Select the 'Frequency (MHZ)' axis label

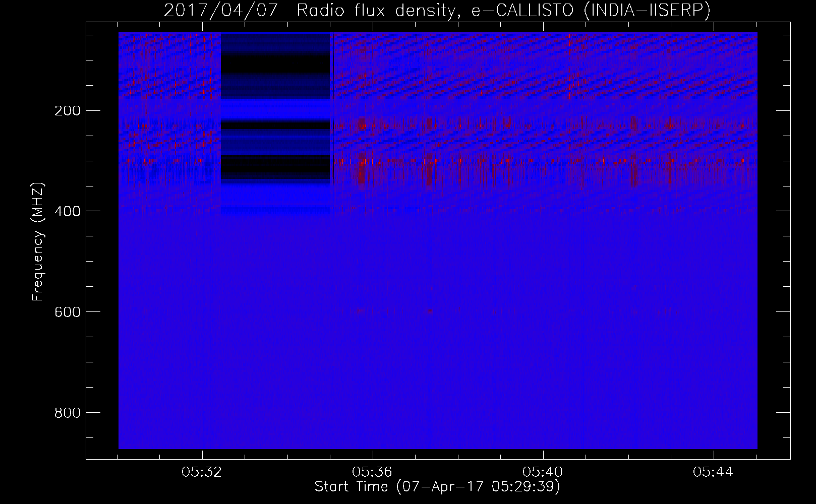pyautogui.click(x=38, y=242)
